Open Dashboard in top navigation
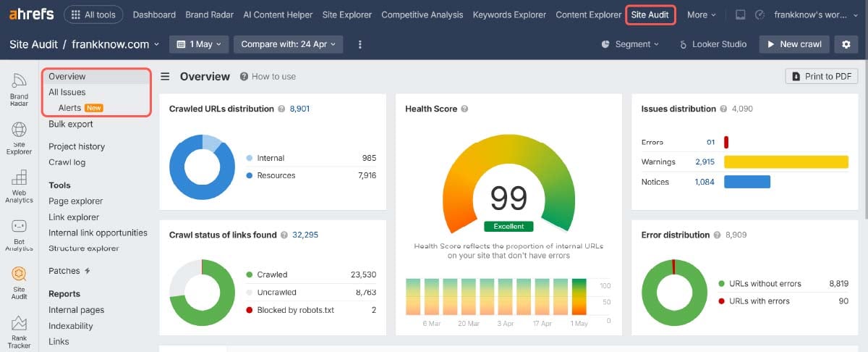 (x=154, y=14)
